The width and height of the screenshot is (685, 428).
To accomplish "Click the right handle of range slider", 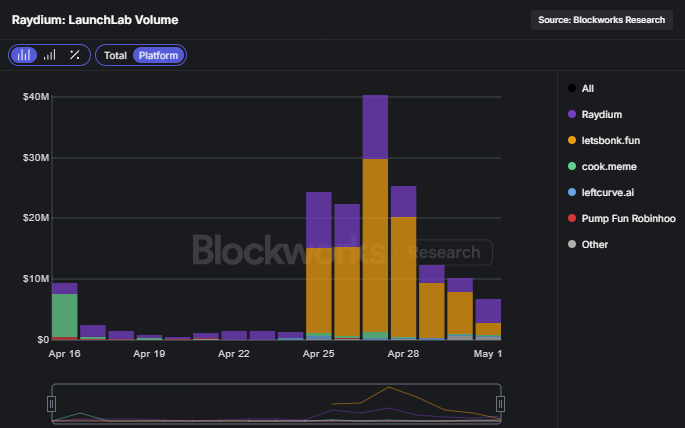I will click(x=500, y=403).
